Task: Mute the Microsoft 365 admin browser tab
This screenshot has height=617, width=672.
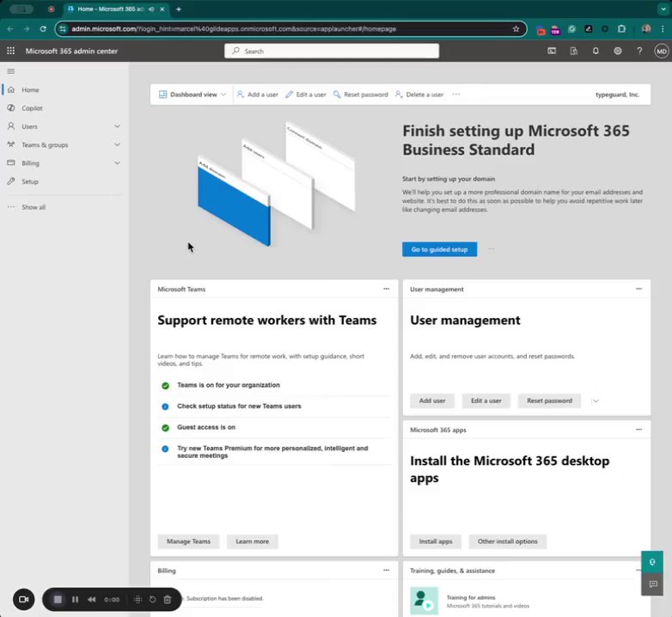Action: (x=151, y=9)
